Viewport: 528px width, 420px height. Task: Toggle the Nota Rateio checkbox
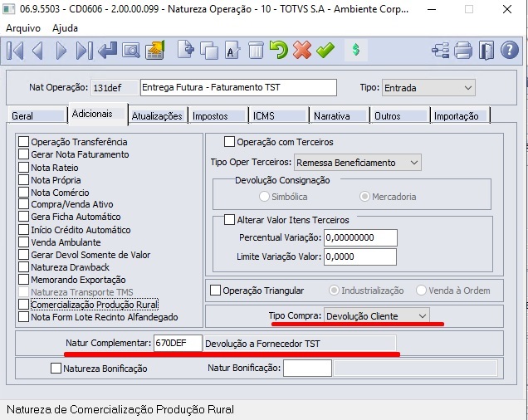[x=23, y=167]
